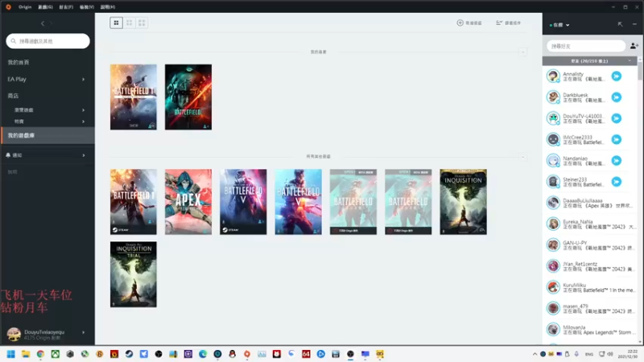
Task: Open the Xbox app from the taskbar
Action: [55, 354]
